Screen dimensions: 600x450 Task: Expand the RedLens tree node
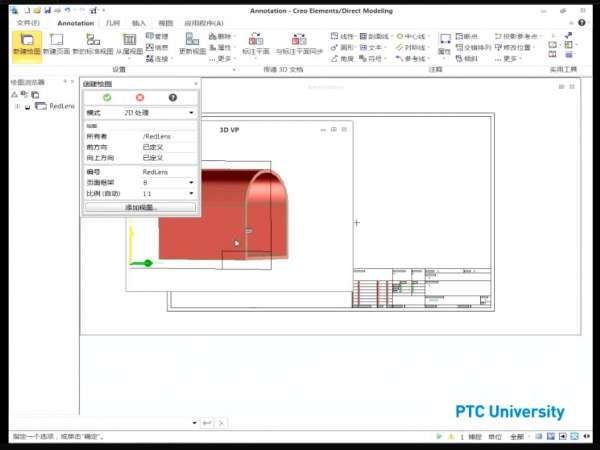[x=16, y=105]
